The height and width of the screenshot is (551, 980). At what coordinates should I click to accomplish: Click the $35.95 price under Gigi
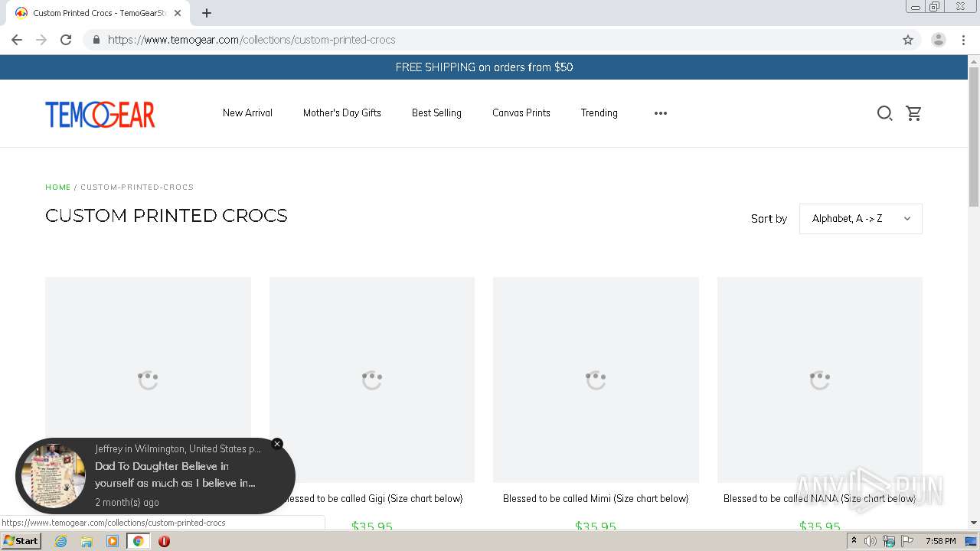[372, 527]
